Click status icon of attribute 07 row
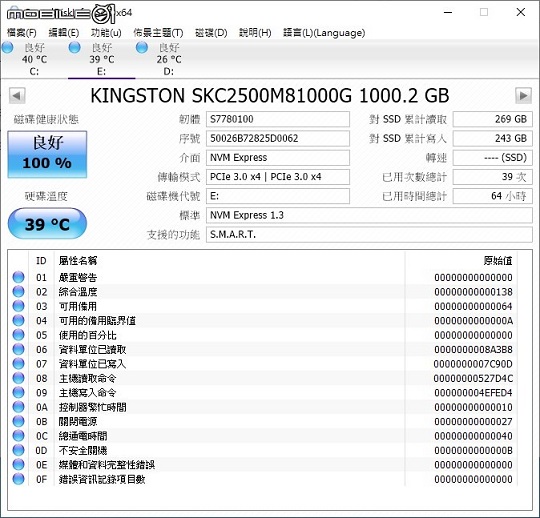 coord(19,363)
